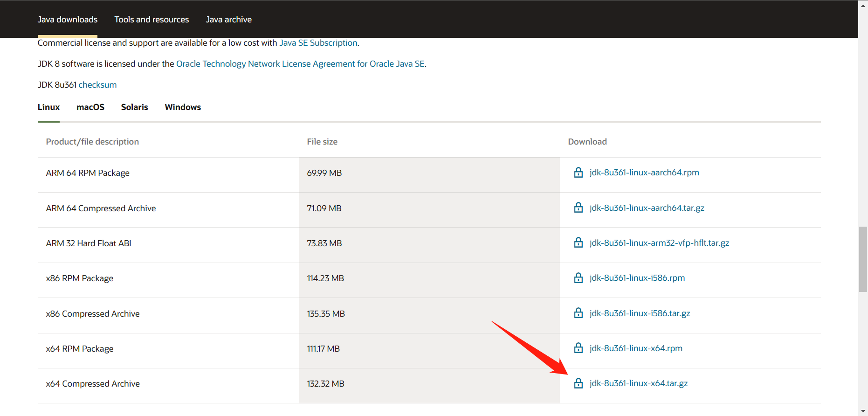
Task: Click lock icon beside jdk-8u361-linux-x64.tar.gz
Action: click(578, 383)
